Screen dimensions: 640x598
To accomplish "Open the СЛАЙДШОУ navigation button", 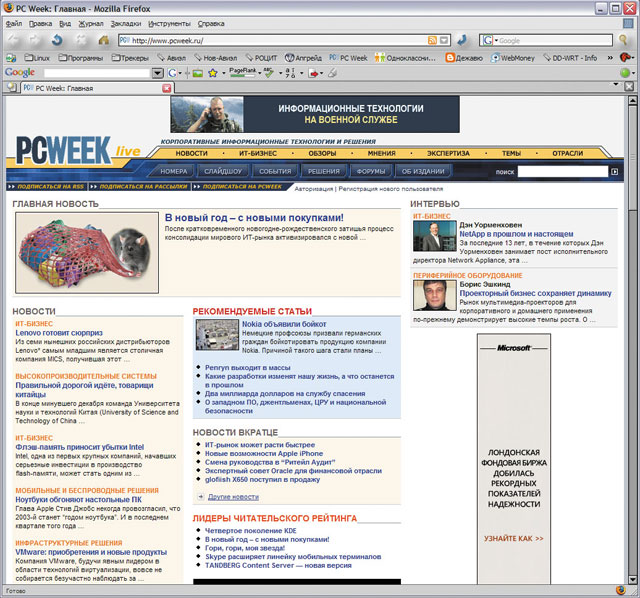I will (223, 171).
